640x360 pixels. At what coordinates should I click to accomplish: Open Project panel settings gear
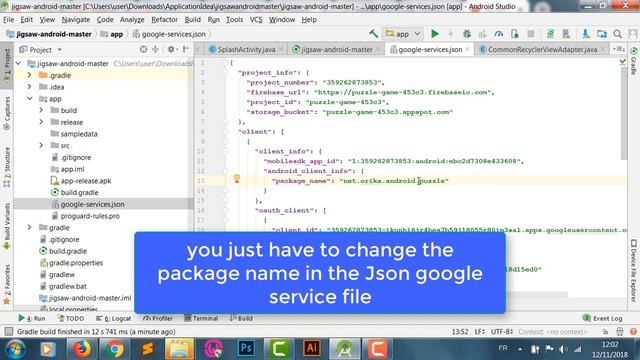(171, 49)
